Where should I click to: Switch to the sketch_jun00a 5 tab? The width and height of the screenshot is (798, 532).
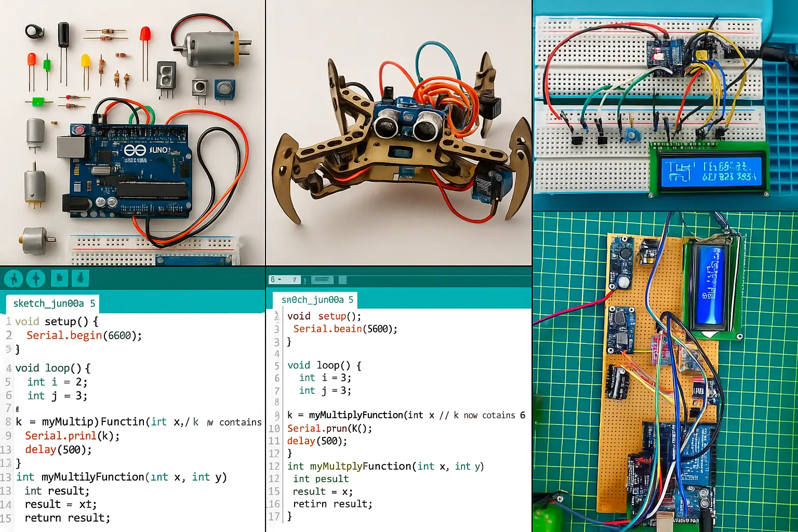[x=52, y=303]
